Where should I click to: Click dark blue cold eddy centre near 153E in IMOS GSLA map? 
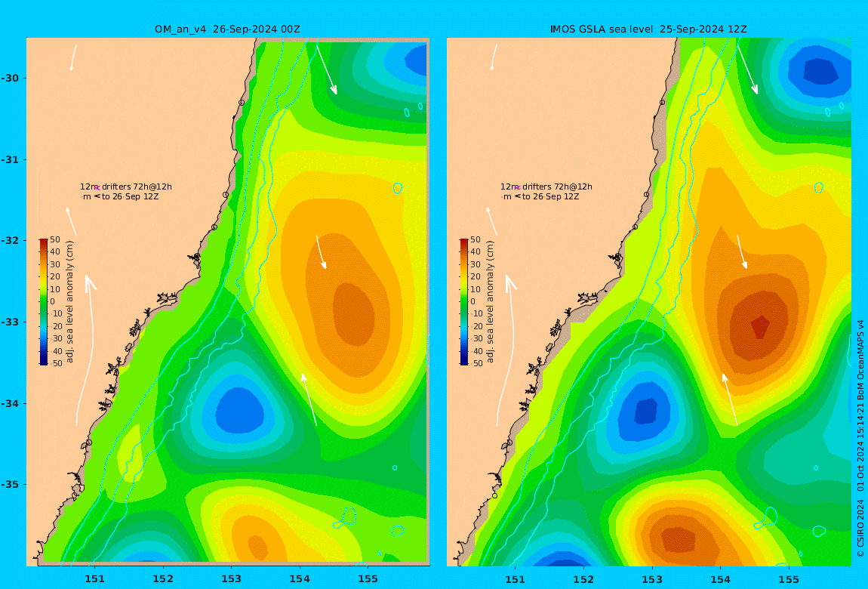pyautogui.click(x=645, y=411)
